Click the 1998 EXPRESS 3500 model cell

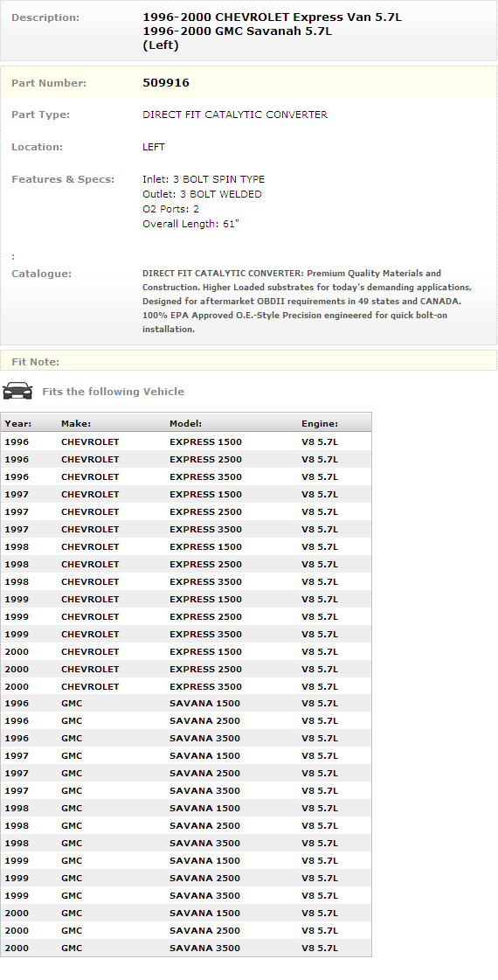coord(205,582)
